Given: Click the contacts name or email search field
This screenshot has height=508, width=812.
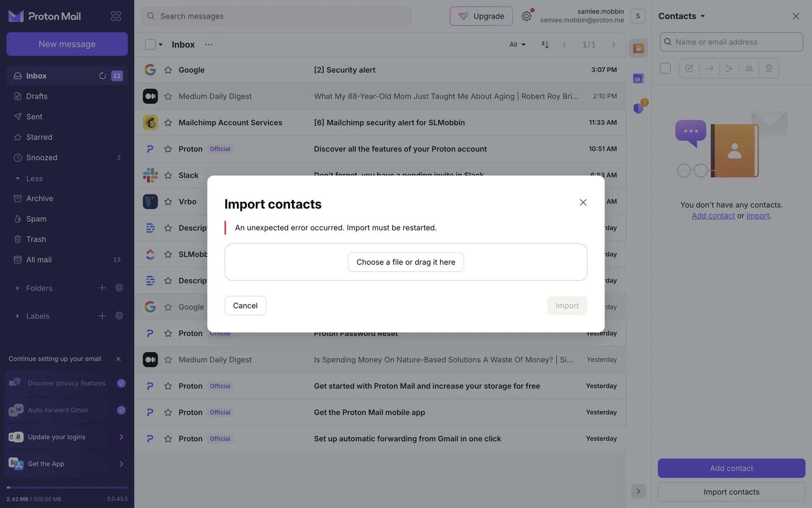Looking at the screenshot, I should [x=736, y=42].
